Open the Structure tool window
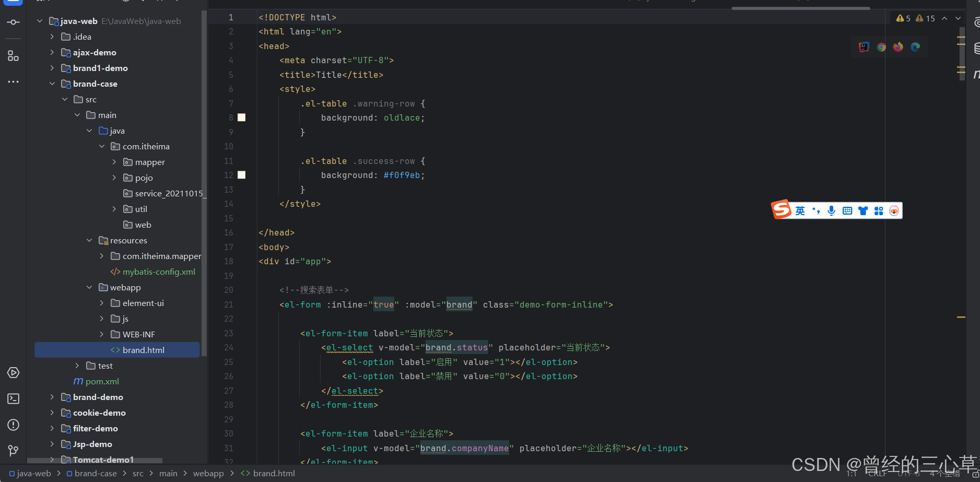The width and height of the screenshot is (980, 482). point(13,56)
